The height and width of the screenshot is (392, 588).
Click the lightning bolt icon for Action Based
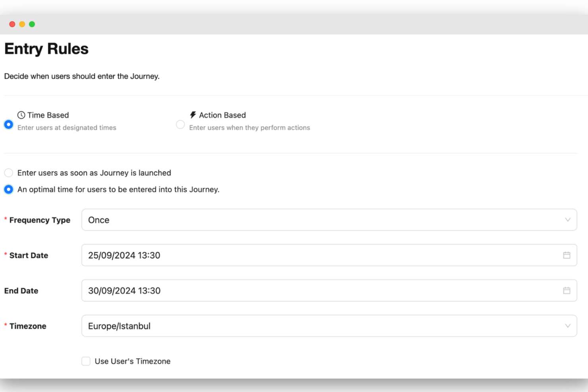[193, 115]
